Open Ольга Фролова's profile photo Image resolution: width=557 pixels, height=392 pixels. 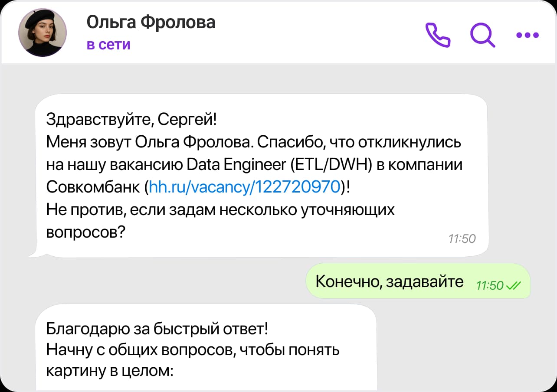click(42, 33)
